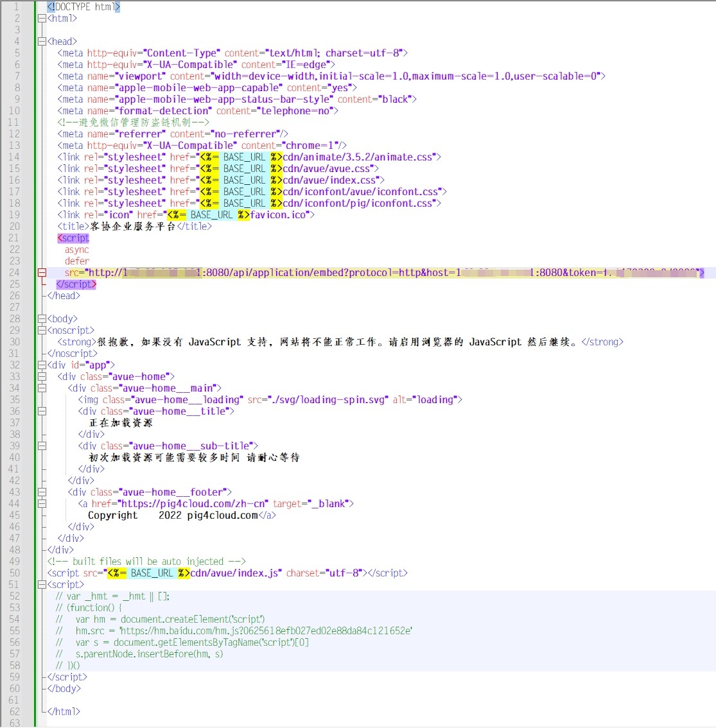Click the highlighted opening <script tag on line 21

pos(73,238)
